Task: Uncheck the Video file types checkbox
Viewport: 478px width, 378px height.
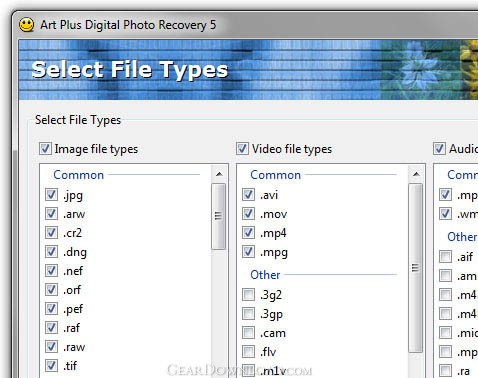Action: pos(242,148)
